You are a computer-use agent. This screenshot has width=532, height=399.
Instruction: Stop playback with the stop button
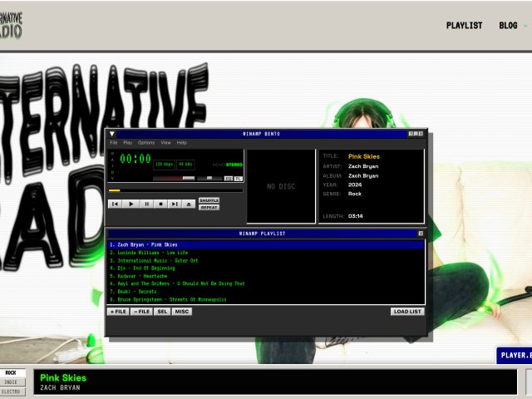point(160,204)
